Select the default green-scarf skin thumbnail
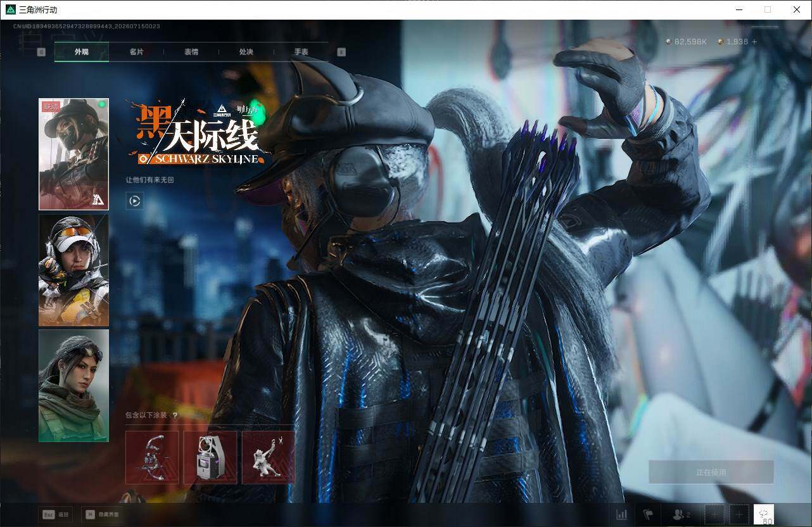Image resolution: width=812 pixels, height=527 pixels. (73, 386)
